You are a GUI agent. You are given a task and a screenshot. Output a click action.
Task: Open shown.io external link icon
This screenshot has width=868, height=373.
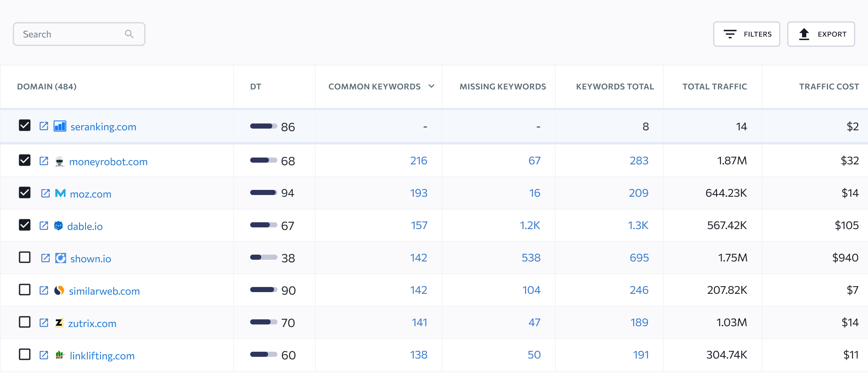tap(46, 258)
